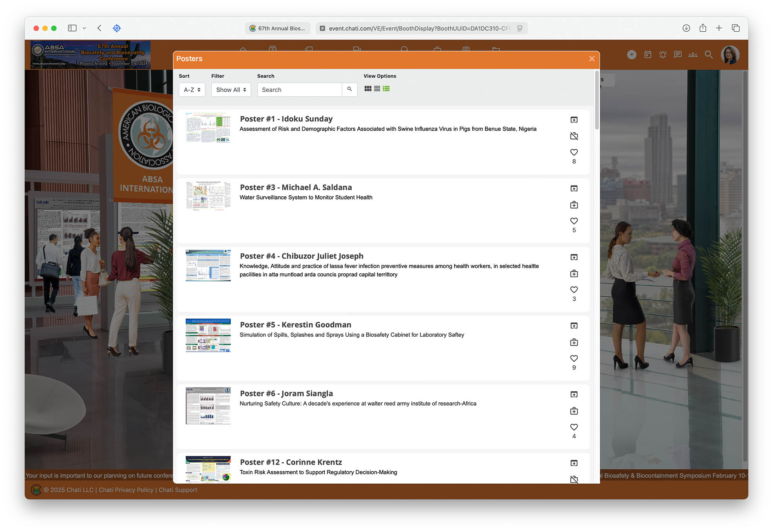Open Chati Privacy Policy link
The width and height of the screenshot is (773, 532).
click(126, 490)
